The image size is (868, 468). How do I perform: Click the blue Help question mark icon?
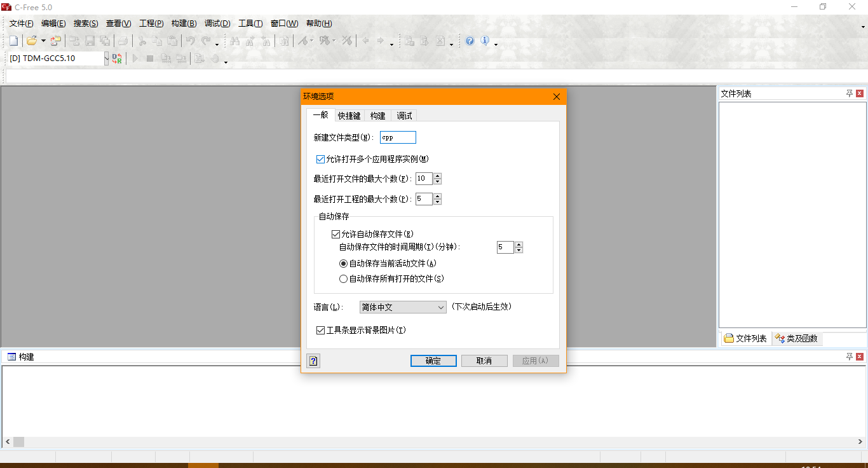click(x=470, y=41)
